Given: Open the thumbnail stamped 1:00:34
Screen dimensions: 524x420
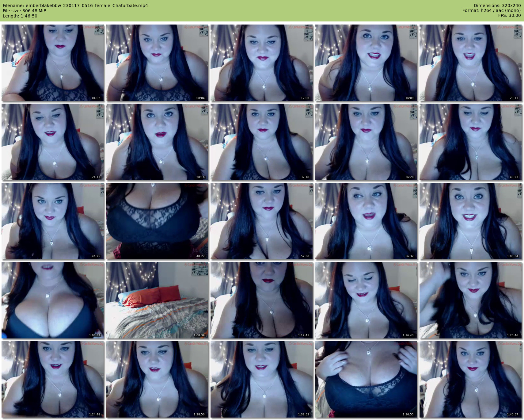Looking at the screenshot, I should tap(471, 221).
